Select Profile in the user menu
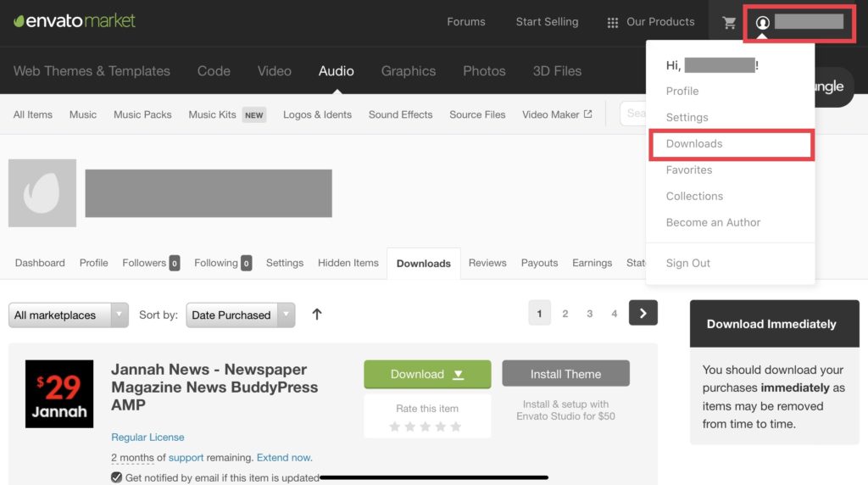 [682, 91]
